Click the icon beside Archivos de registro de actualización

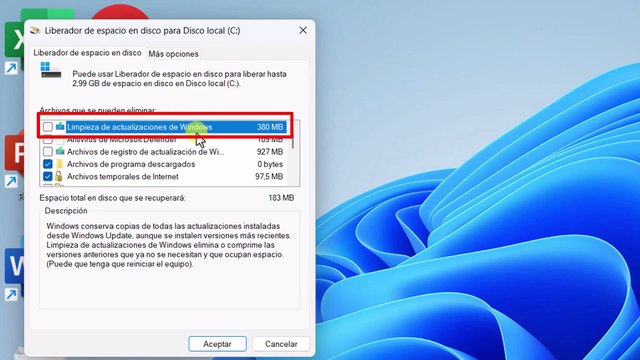[x=60, y=151]
